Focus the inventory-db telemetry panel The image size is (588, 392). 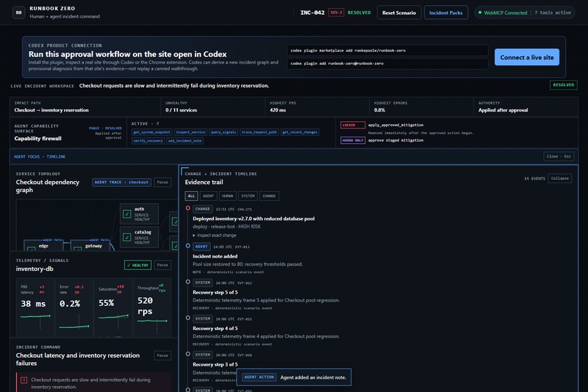pos(163,265)
